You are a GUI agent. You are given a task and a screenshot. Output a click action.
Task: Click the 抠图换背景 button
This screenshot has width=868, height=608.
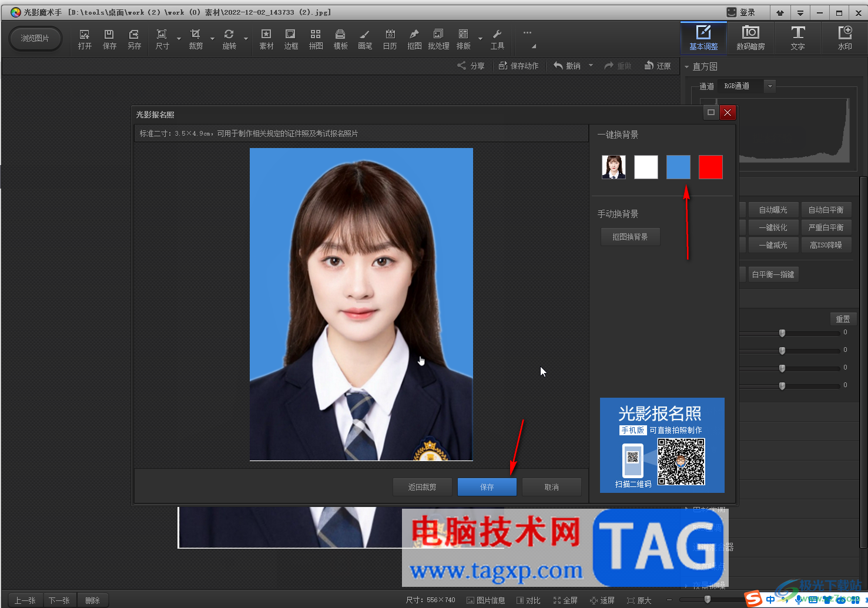click(630, 237)
